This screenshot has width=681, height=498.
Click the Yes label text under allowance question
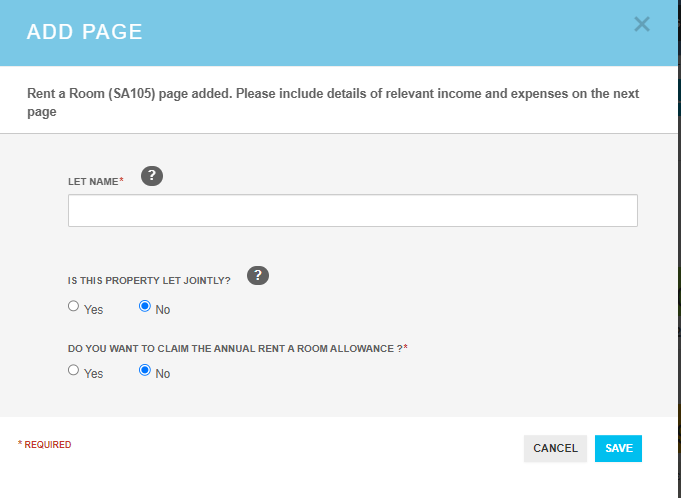pos(93,373)
